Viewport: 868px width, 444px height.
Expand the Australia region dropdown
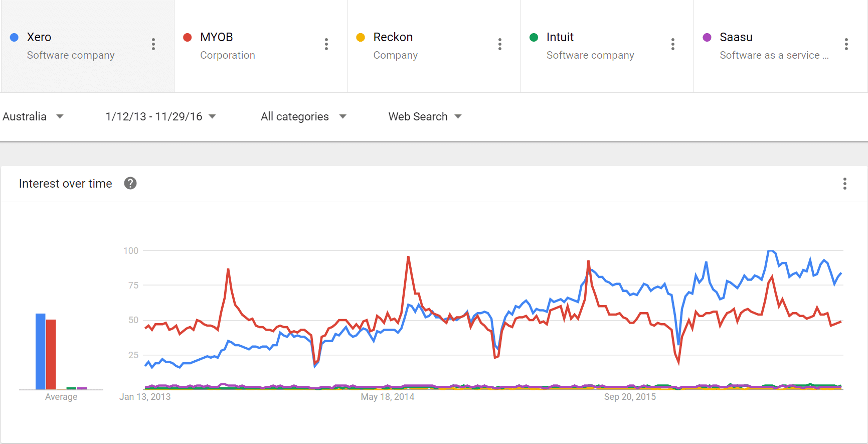[x=33, y=116]
